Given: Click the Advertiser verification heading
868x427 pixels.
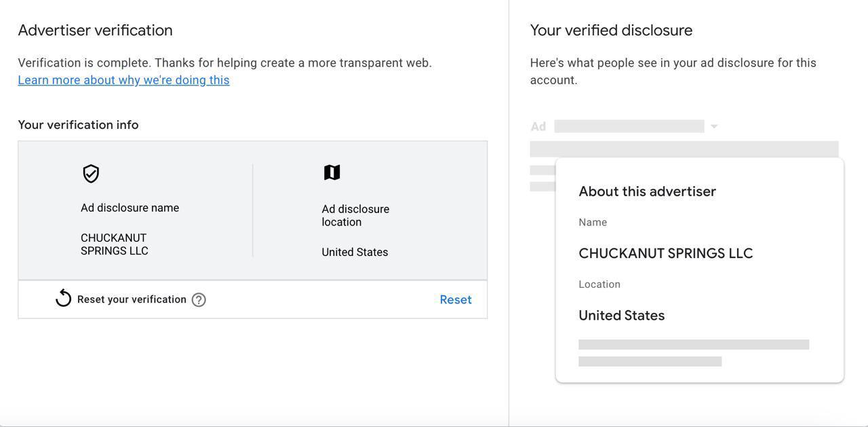Looking at the screenshot, I should tap(95, 30).
